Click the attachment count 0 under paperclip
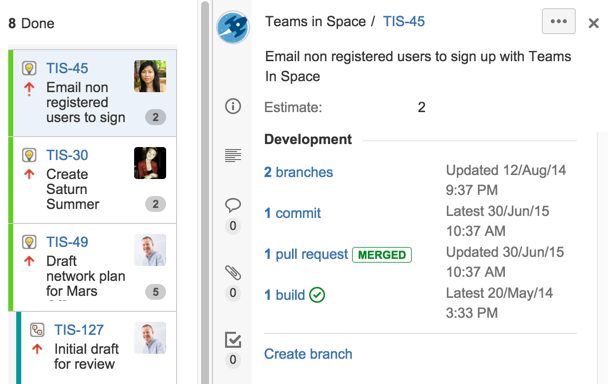608x384 pixels. click(233, 293)
